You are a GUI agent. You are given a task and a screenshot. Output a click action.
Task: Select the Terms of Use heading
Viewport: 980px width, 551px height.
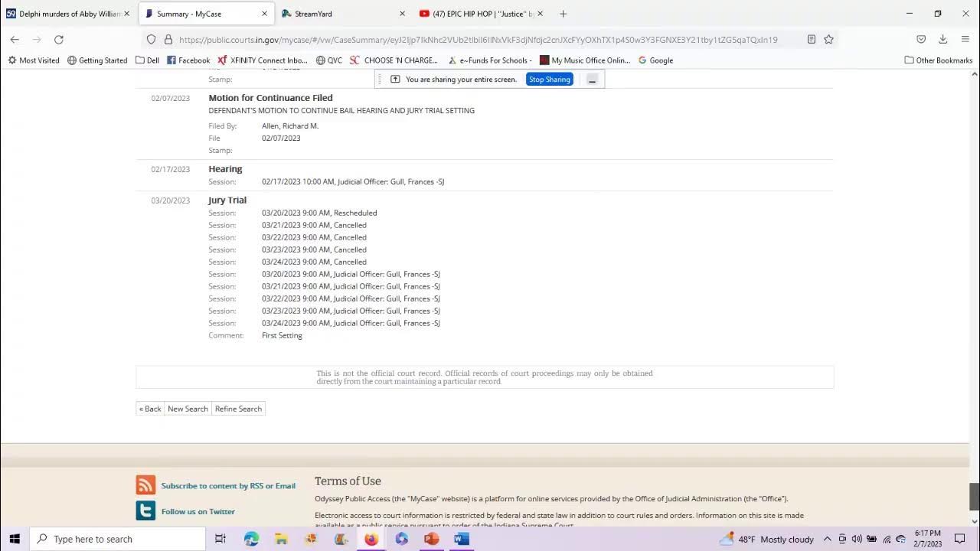pos(348,481)
